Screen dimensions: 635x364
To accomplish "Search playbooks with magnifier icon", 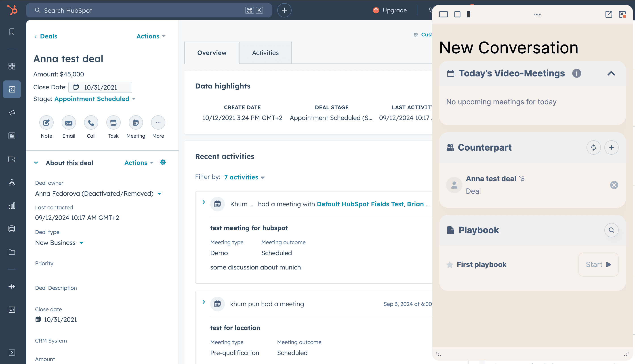I will [611, 230].
